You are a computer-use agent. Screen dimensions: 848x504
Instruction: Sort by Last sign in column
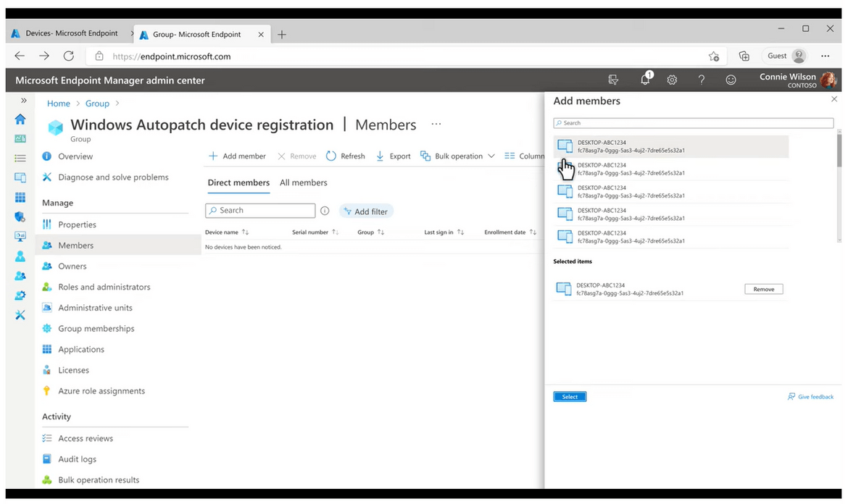tap(444, 232)
